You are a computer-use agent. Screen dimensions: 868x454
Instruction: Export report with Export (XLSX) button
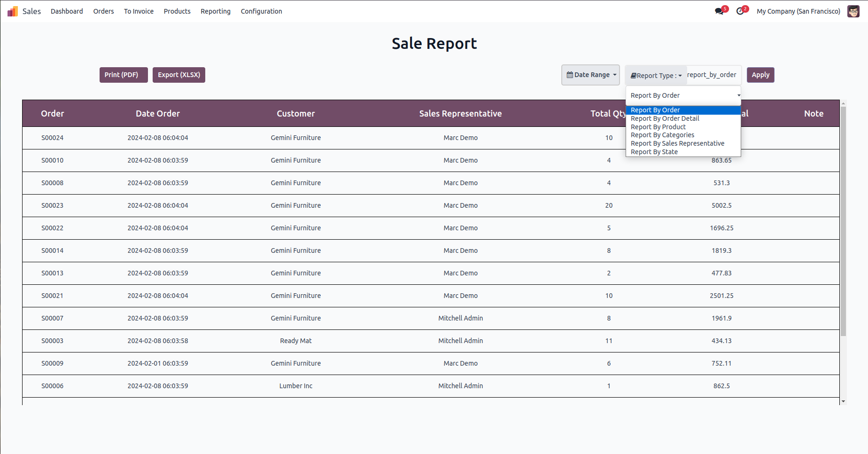click(x=179, y=75)
